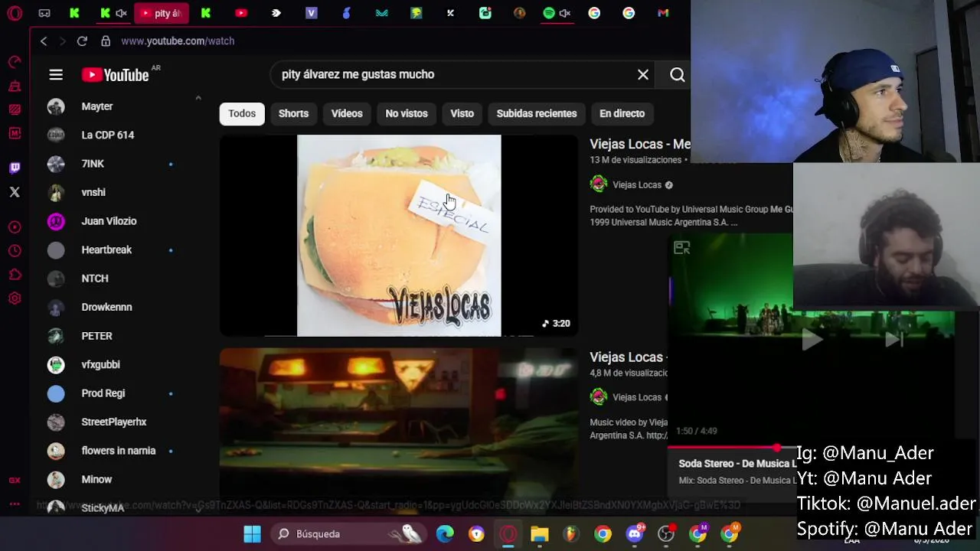This screenshot has width=980, height=551.
Task: Click the padlock site info icon
Action: click(x=106, y=41)
